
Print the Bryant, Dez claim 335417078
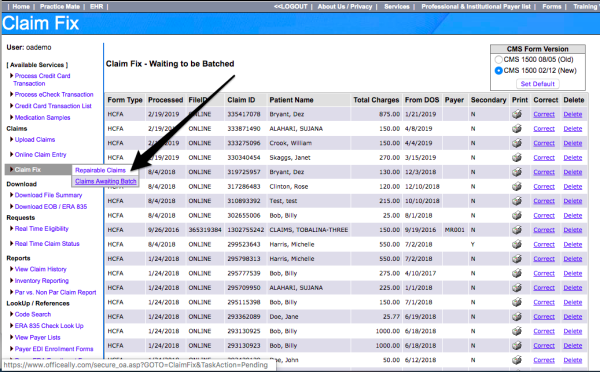(517, 114)
